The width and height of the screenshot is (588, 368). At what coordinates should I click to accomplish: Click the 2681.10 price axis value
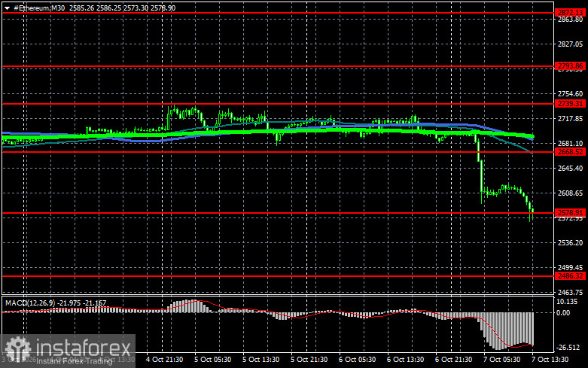coord(570,144)
